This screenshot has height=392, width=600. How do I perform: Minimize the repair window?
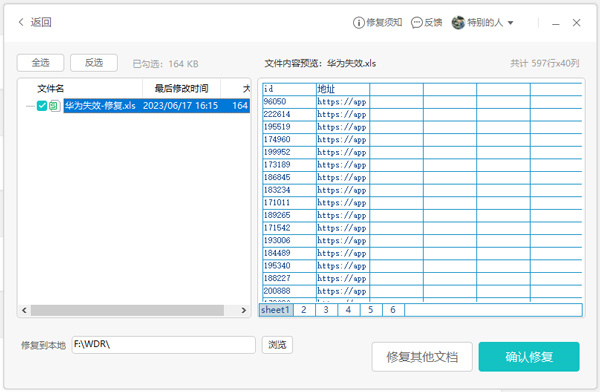[x=556, y=23]
